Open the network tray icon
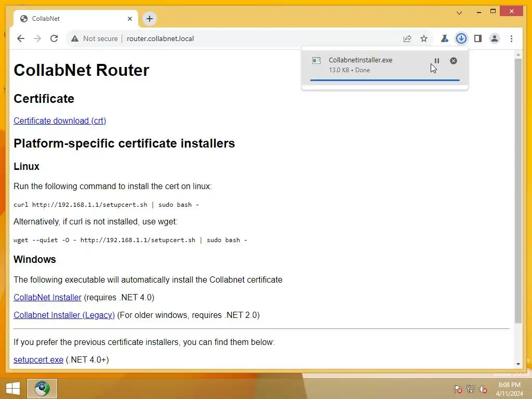The image size is (532, 399). pyautogui.click(x=471, y=389)
